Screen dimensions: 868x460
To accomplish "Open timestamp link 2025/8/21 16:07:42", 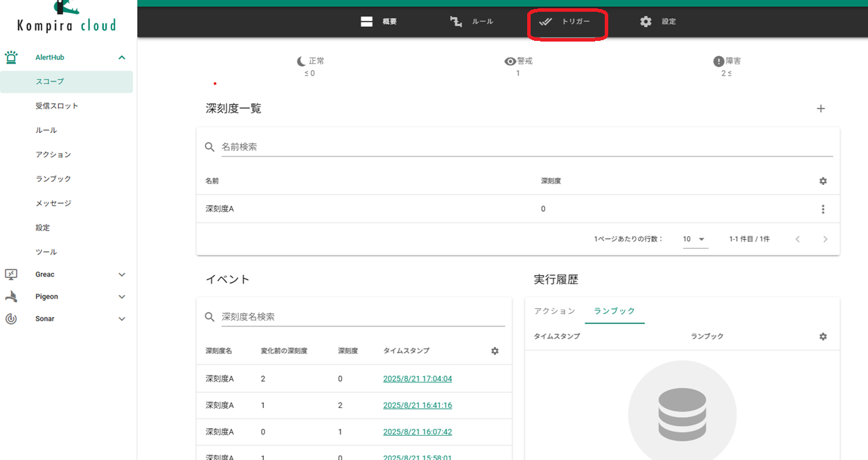I will pos(417,432).
